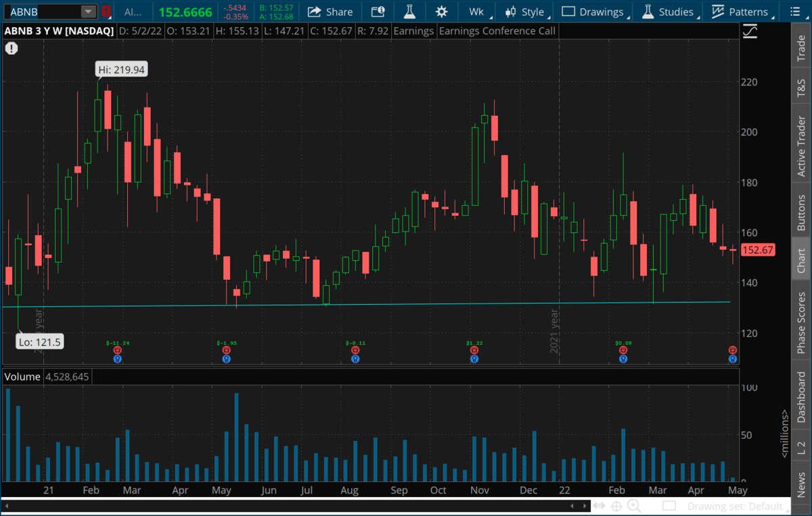Click the red symbol-link clipboard icon
The image size is (812, 516).
pos(106,12)
